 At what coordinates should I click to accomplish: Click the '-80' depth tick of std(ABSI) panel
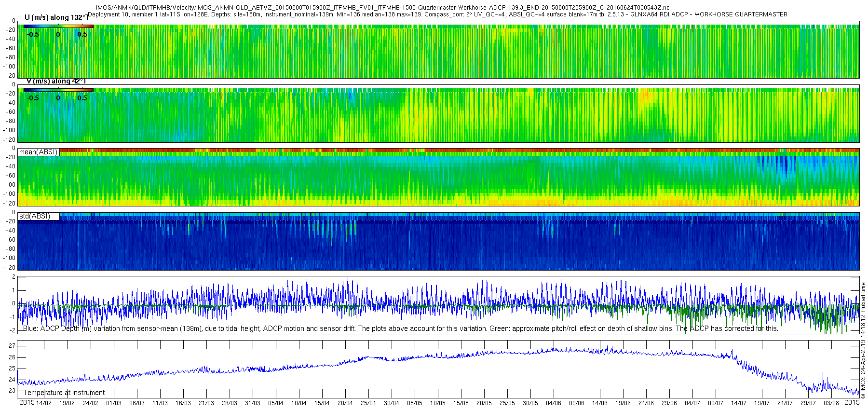pos(10,249)
